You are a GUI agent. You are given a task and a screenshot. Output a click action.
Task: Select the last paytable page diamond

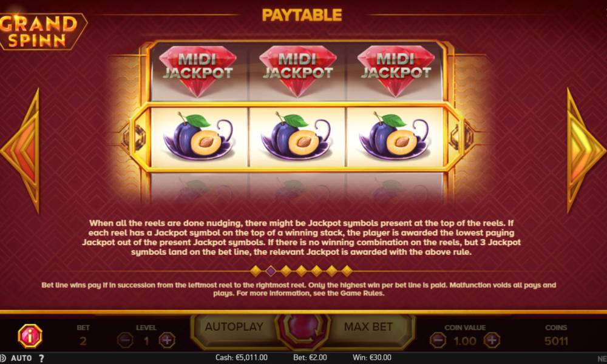pyautogui.click(x=347, y=271)
